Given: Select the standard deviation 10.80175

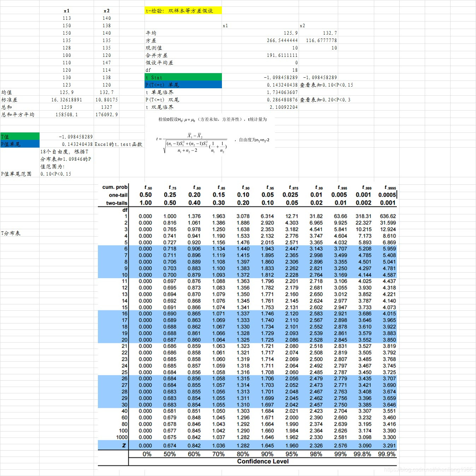Looking at the screenshot, I should click(x=107, y=100).
